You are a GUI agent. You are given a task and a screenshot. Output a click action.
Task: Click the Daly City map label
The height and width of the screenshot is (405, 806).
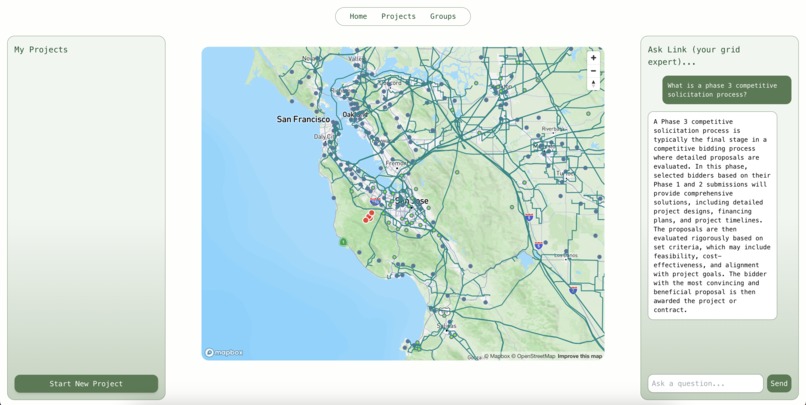point(324,137)
